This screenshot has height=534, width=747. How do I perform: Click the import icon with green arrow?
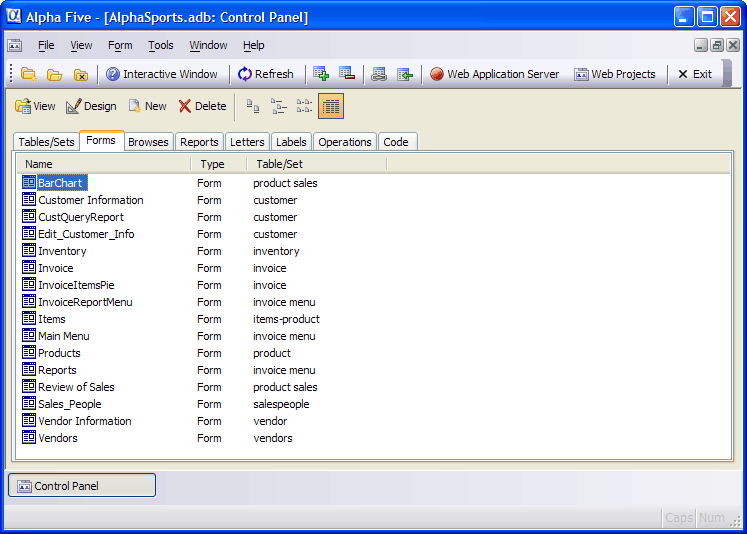click(405, 74)
